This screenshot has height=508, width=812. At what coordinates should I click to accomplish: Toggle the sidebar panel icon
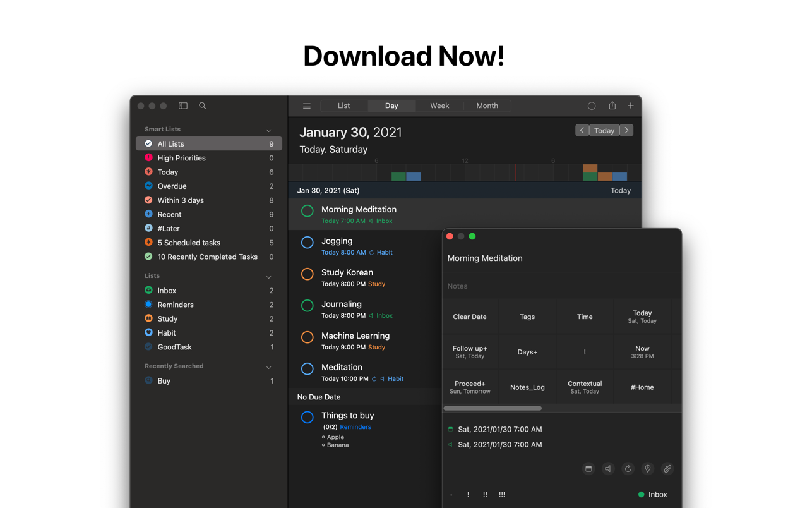pos(183,106)
